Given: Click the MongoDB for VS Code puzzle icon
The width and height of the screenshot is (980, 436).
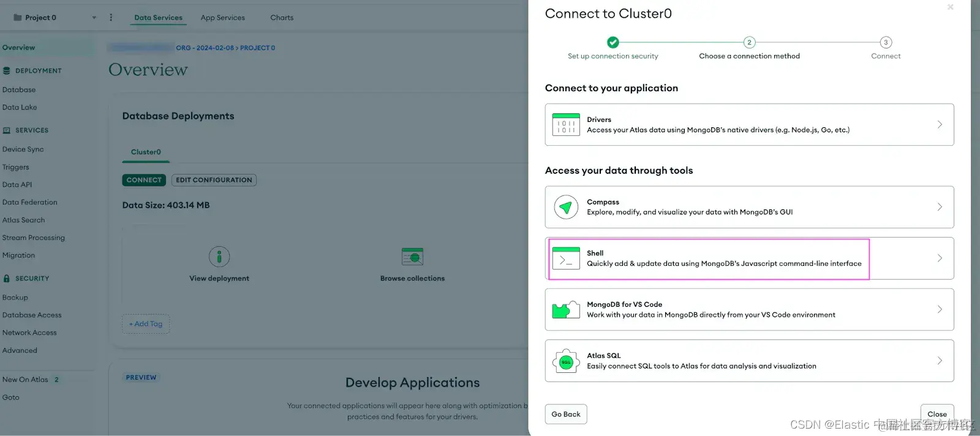Looking at the screenshot, I should (x=566, y=310).
